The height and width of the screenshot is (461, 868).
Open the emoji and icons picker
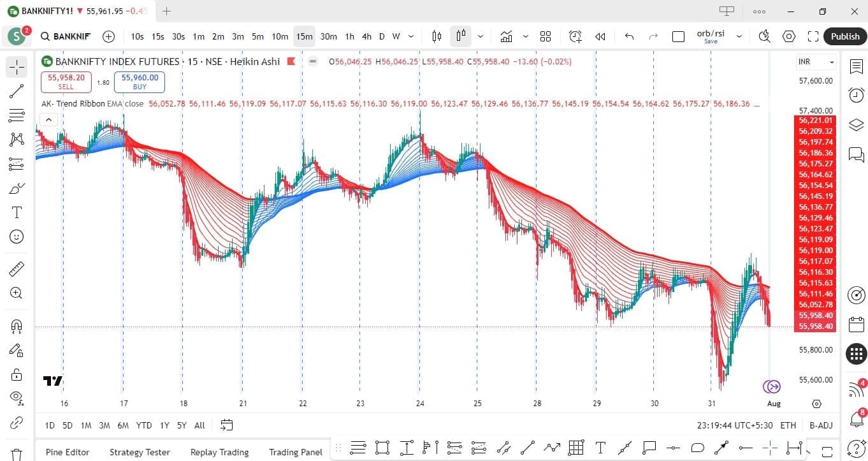[x=17, y=237]
